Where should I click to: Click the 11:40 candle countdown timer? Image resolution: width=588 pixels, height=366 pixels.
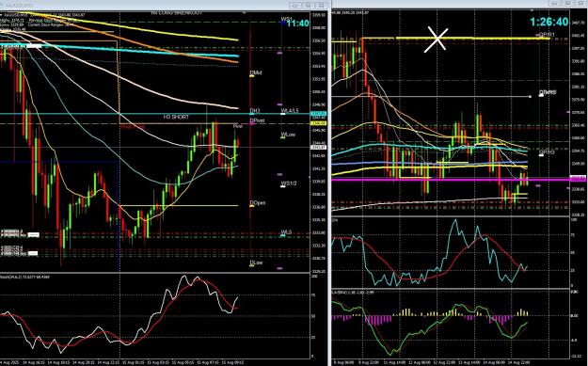(x=298, y=24)
